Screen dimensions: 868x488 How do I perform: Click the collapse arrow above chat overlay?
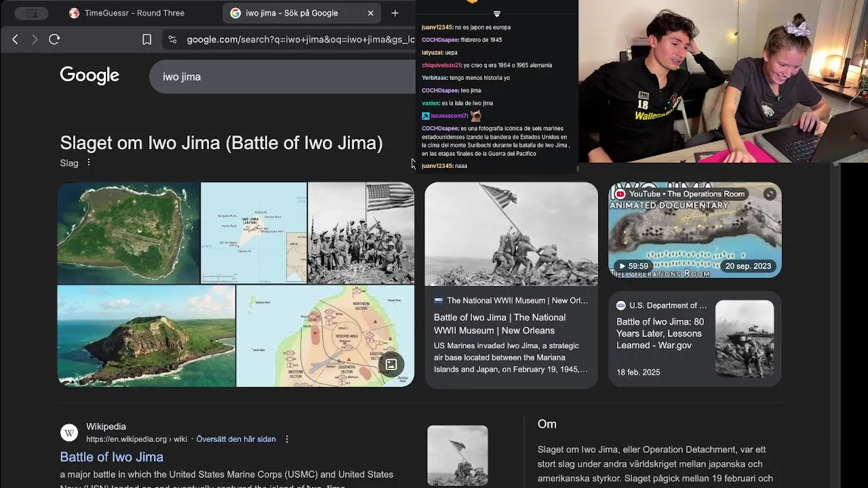(496, 14)
